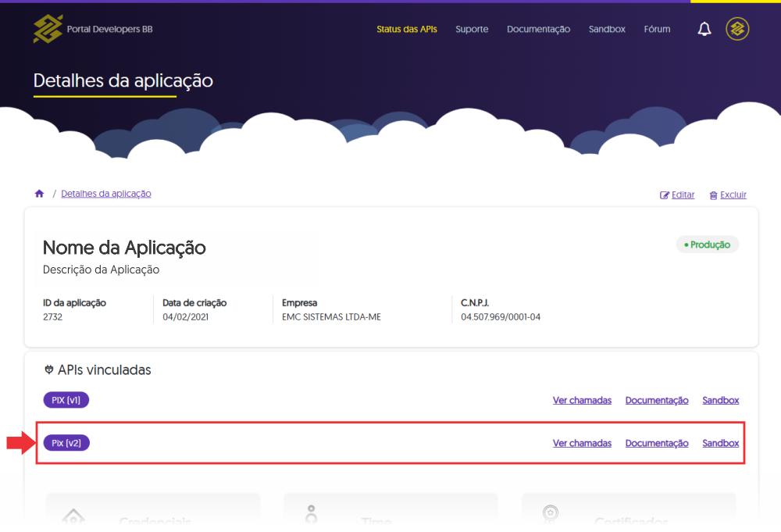Select the PIX [v1] pill badge
781x532 pixels.
66,399
